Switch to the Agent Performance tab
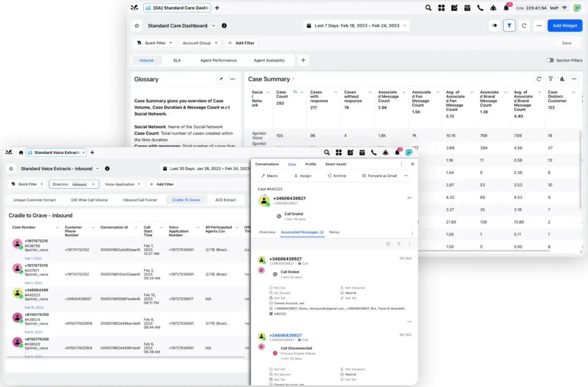This screenshot has width=588, height=387. point(218,60)
